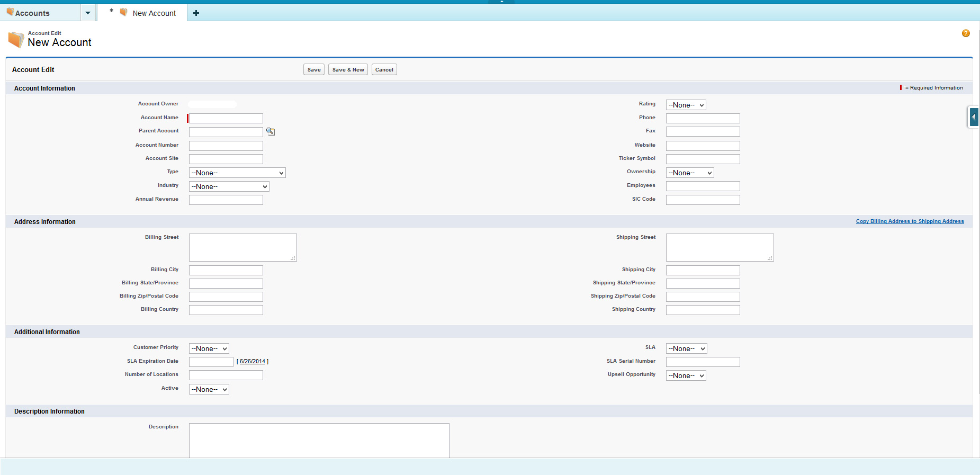
Task: Open the Type dropdown list
Action: click(x=237, y=173)
